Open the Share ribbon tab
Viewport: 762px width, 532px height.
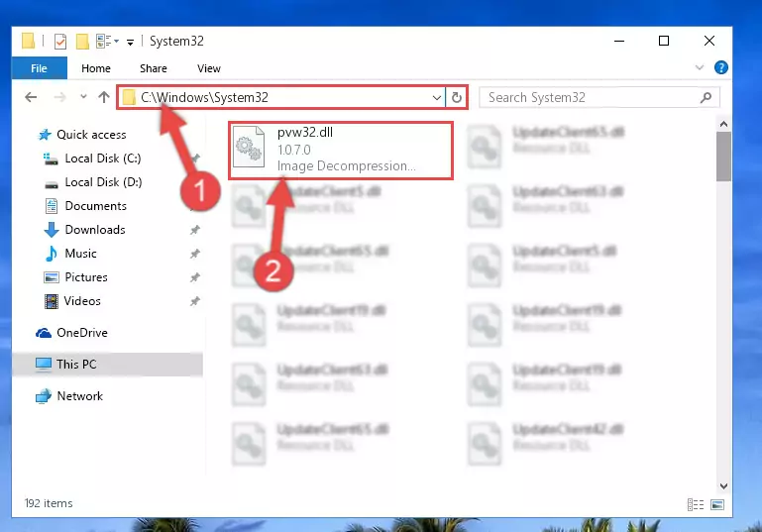pyautogui.click(x=153, y=68)
